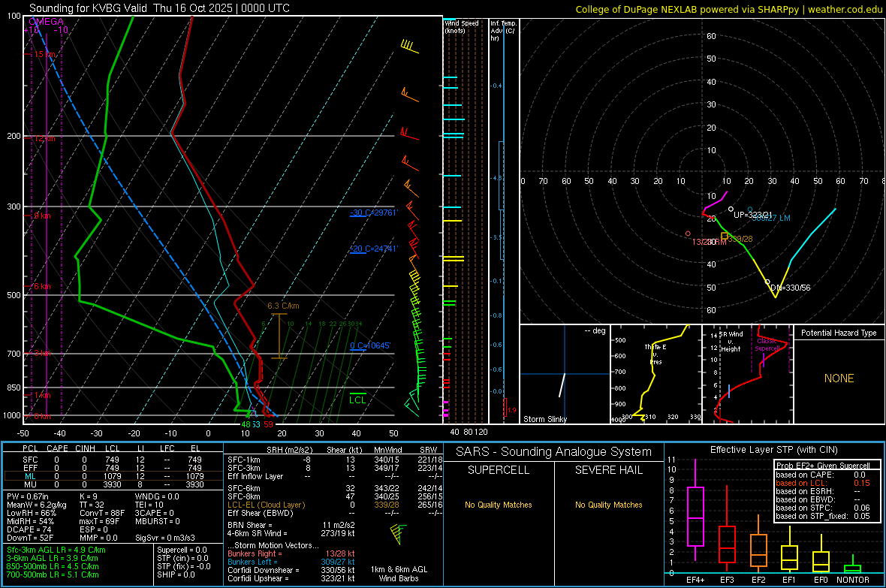Click the CAPE column header
The height and width of the screenshot is (588, 886).
coord(57,448)
